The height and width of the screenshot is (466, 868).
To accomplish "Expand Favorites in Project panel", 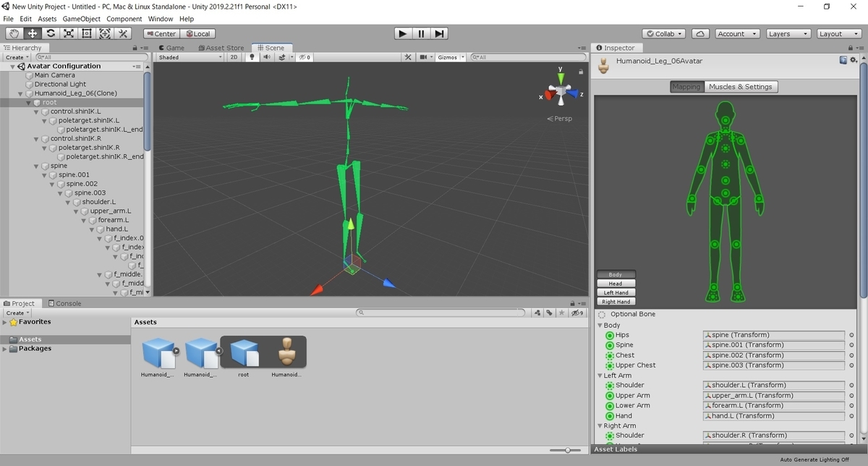I will (x=5, y=322).
